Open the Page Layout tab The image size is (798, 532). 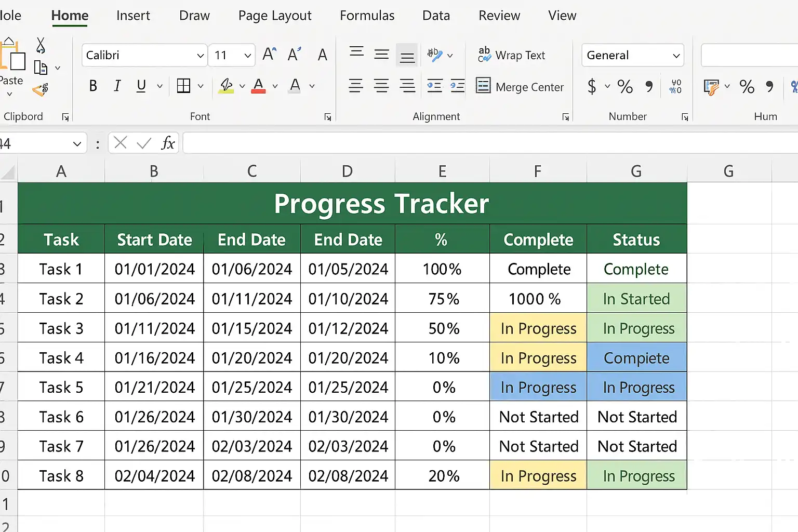[274, 16]
